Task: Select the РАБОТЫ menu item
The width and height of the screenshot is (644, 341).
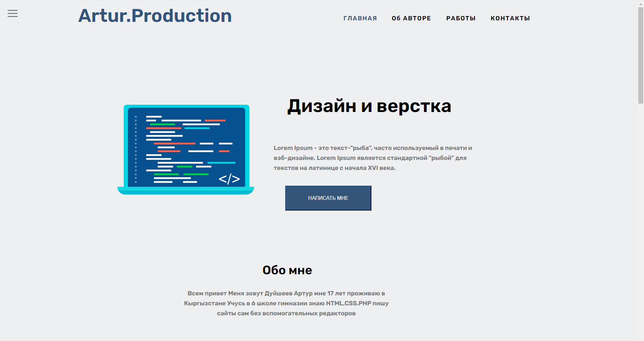Action: click(461, 18)
